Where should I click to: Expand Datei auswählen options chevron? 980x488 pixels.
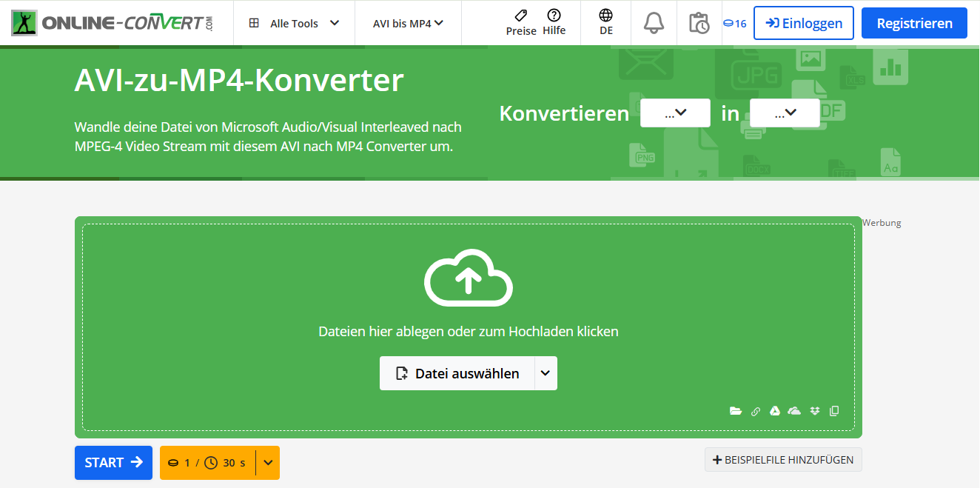(x=547, y=373)
